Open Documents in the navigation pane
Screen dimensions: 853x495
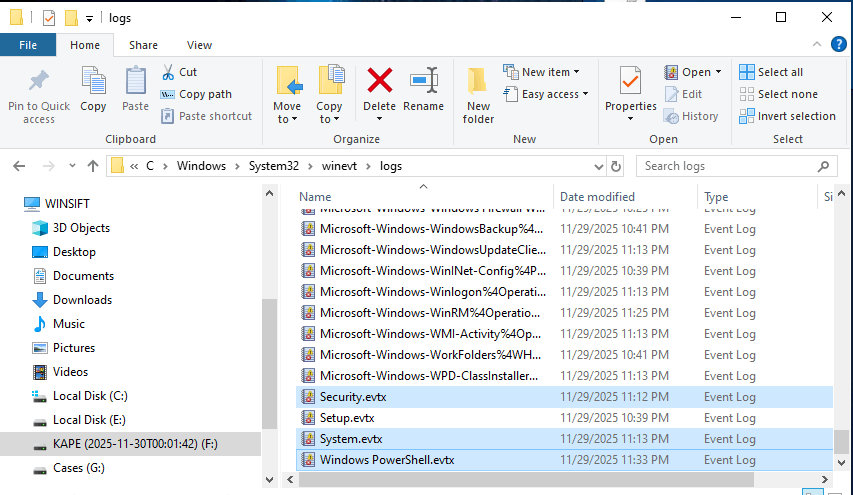tap(73, 276)
